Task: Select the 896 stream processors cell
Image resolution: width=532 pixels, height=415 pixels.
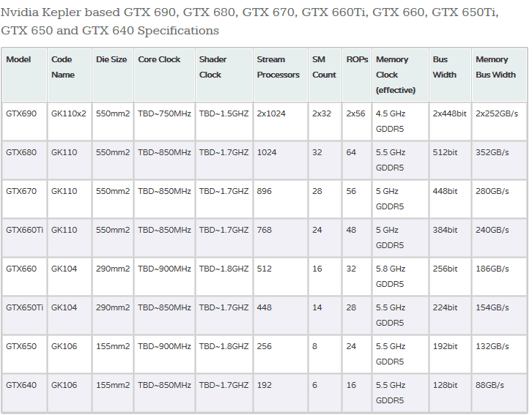Action: [280, 199]
